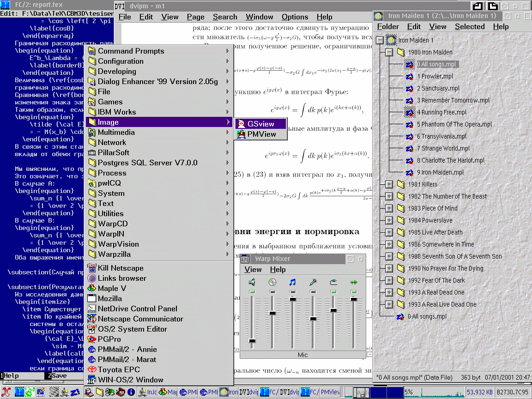The image size is (532, 399).
Task: Open the Multimedia launcher submenu
Action: pyautogui.click(x=159, y=133)
